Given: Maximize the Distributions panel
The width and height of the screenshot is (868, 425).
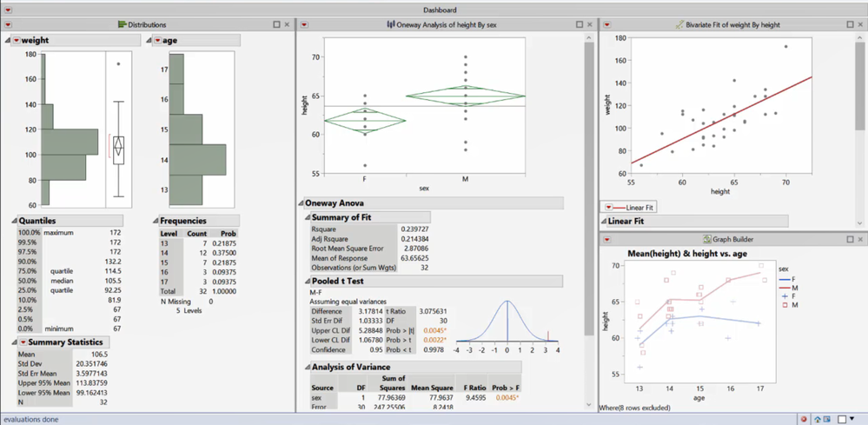Looking at the screenshot, I should (x=277, y=24).
